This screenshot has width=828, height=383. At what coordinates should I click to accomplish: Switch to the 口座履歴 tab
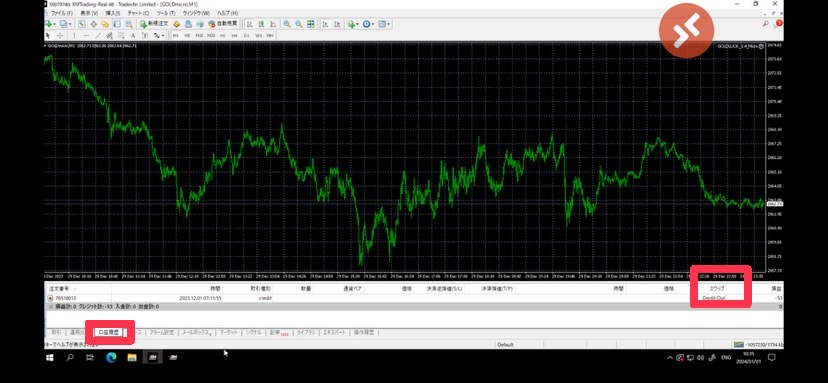point(109,332)
